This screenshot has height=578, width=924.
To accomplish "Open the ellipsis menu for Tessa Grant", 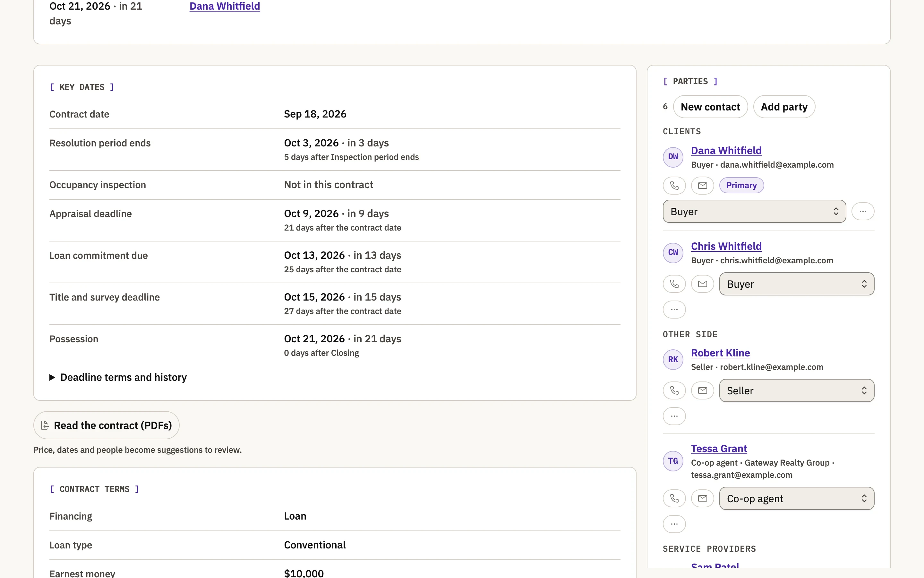I will click(674, 524).
